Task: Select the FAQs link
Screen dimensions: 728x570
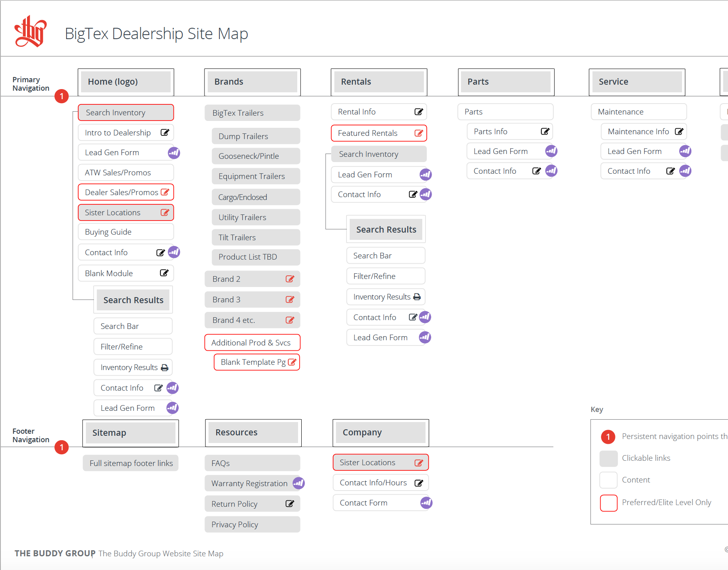Action: tap(252, 463)
